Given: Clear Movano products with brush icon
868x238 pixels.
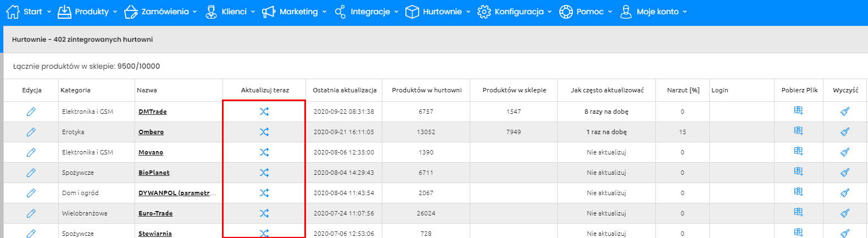Looking at the screenshot, I should pyautogui.click(x=845, y=152).
